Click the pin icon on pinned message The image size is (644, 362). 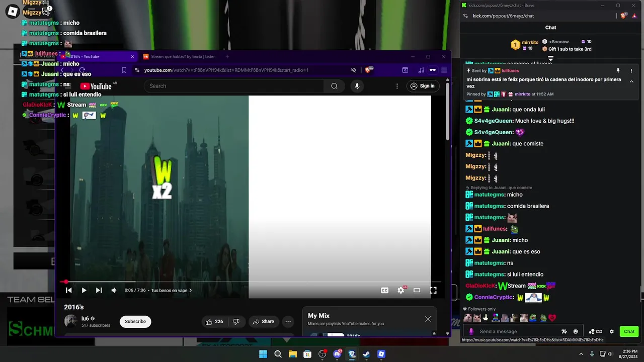618,71
